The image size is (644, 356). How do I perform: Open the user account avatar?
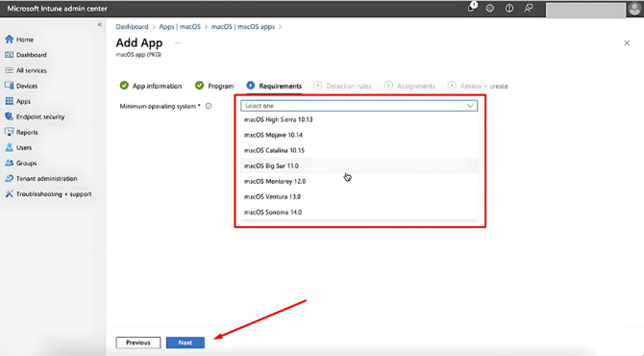point(635,9)
